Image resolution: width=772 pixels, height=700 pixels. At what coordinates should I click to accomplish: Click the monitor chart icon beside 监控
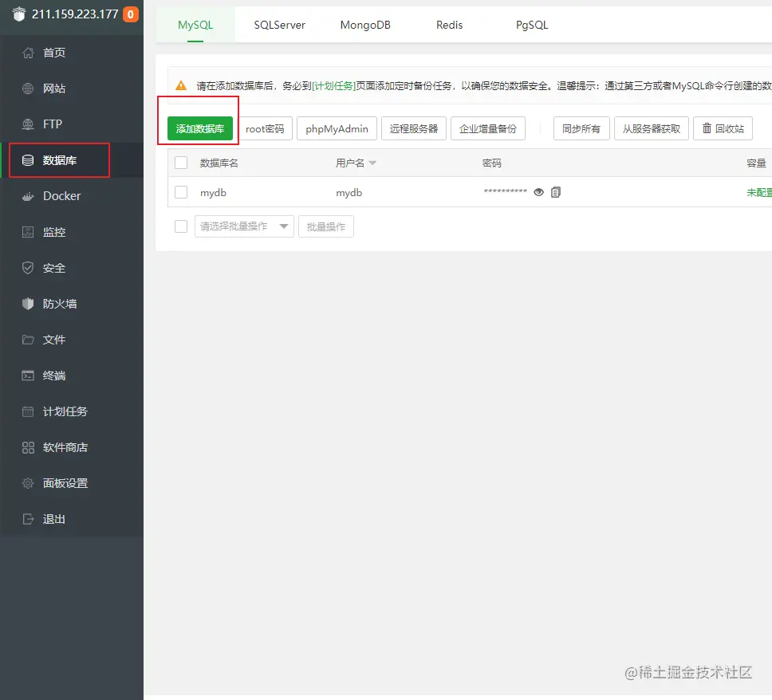(x=28, y=232)
